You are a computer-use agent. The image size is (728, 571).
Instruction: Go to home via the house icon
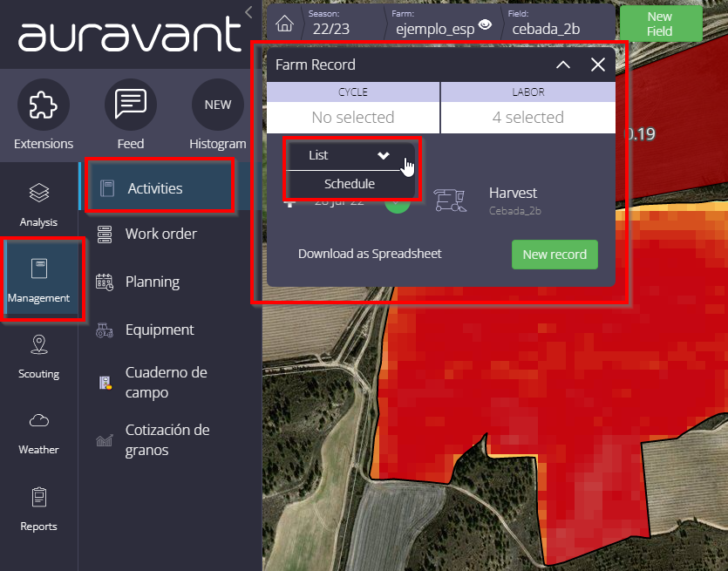284,24
